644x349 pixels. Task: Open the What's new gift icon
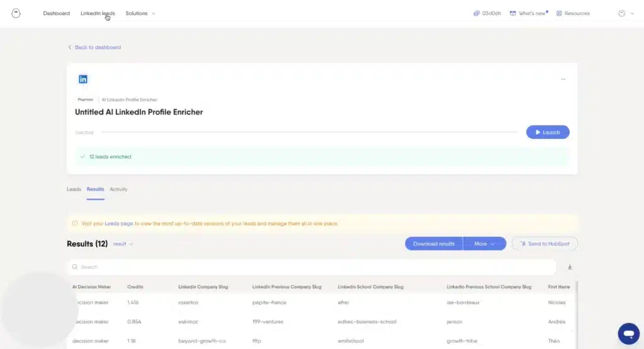[x=513, y=13]
